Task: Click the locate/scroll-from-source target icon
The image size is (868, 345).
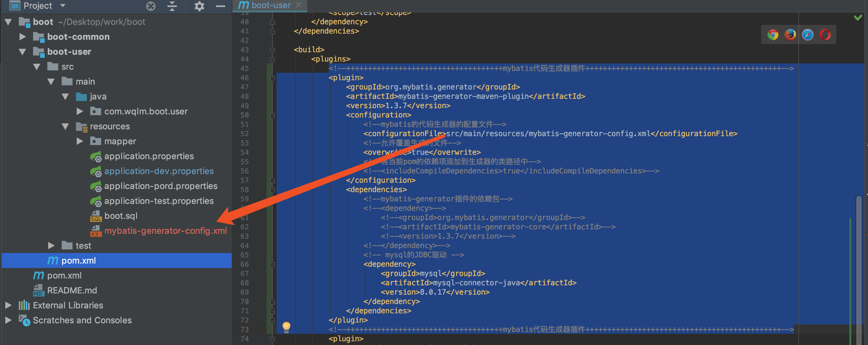Action: (x=151, y=6)
